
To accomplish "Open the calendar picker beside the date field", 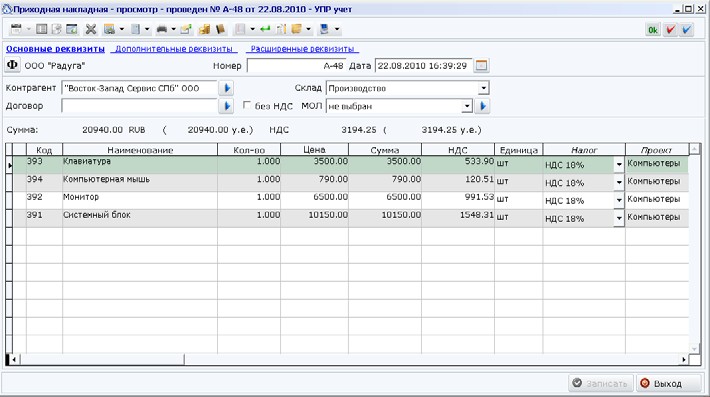I will point(481,66).
